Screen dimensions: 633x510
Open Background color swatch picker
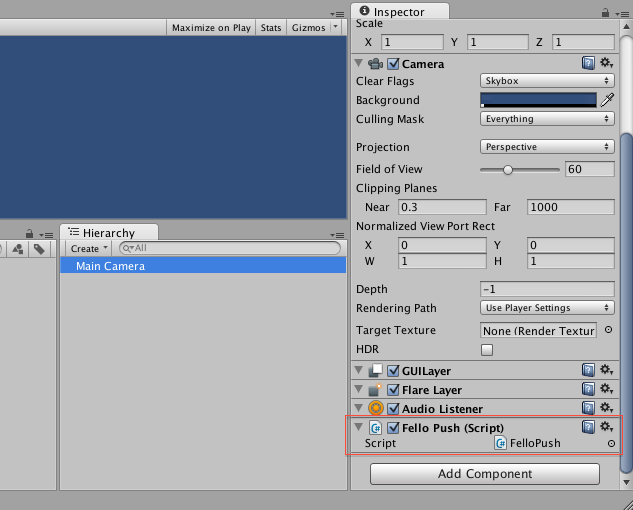pyautogui.click(x=538, y=100)
